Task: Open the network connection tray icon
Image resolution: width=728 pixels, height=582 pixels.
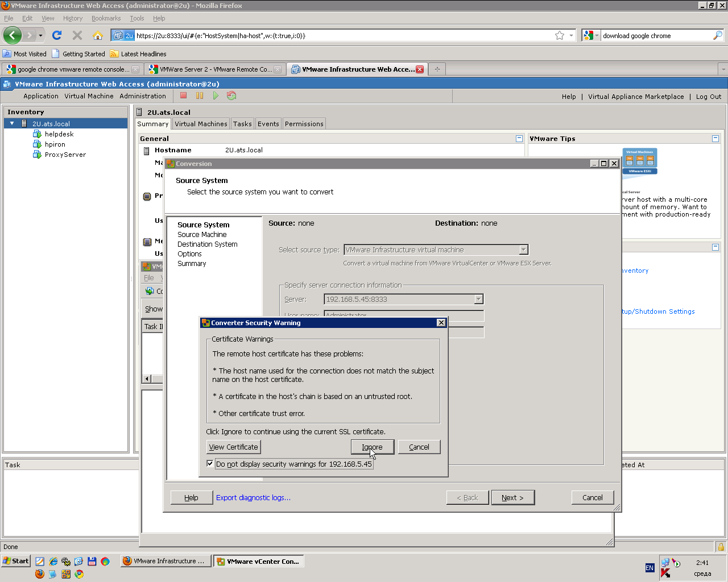Action: point(665,562)
